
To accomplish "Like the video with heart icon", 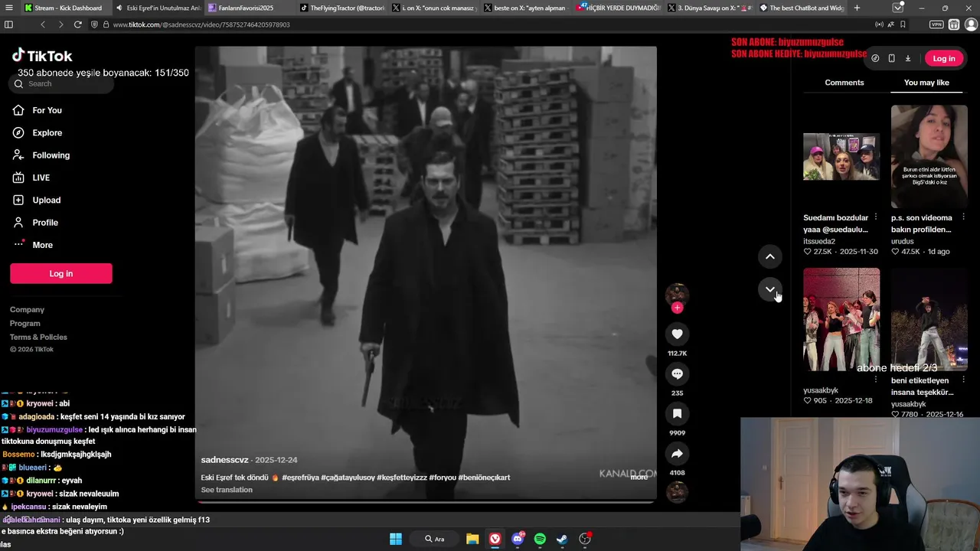I will (x=677, y=334).
